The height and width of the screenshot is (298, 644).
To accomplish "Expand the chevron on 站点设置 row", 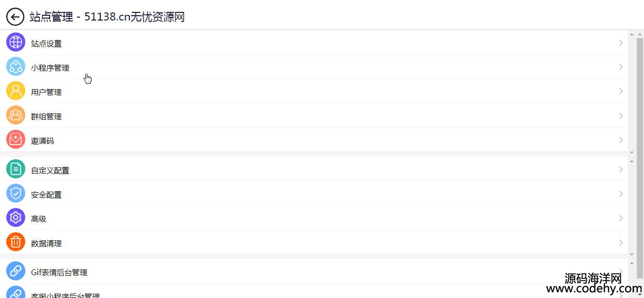I will click(621, 42).
